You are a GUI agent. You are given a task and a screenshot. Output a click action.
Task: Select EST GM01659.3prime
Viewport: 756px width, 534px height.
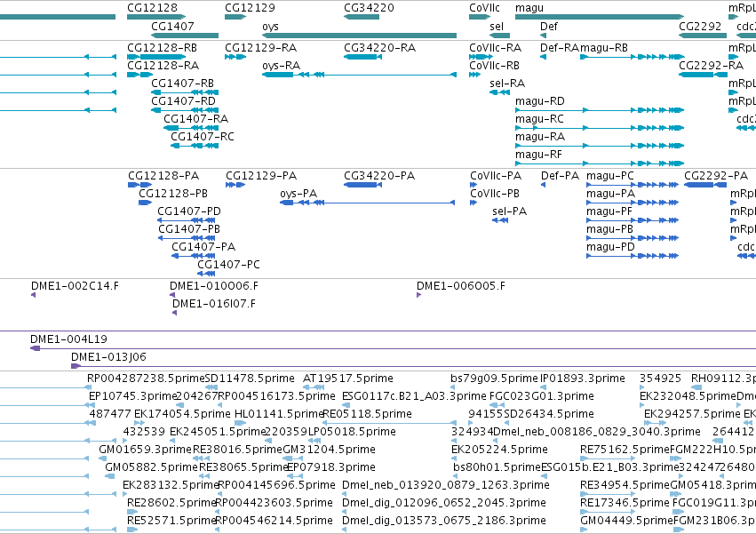pyautogui.click(x=146, y=450)
